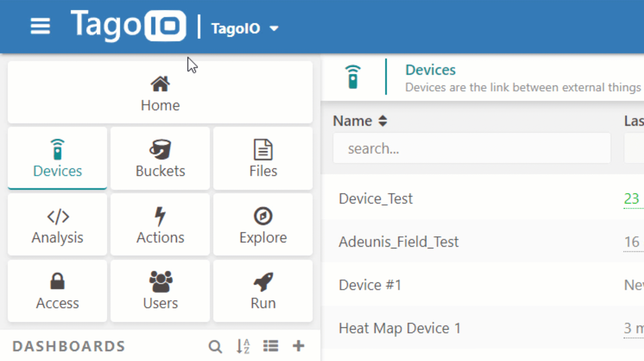Screen dimensions: 644x361
Task: Open the Users sidebar tile
Action: click(160, 291)
